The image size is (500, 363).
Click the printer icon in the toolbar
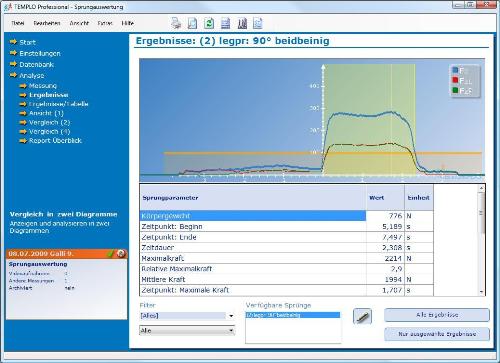click(176, 23)
